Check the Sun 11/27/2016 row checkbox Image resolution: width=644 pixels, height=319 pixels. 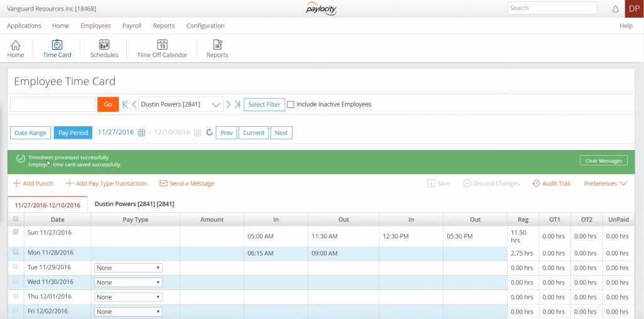[x=16, y=232]
